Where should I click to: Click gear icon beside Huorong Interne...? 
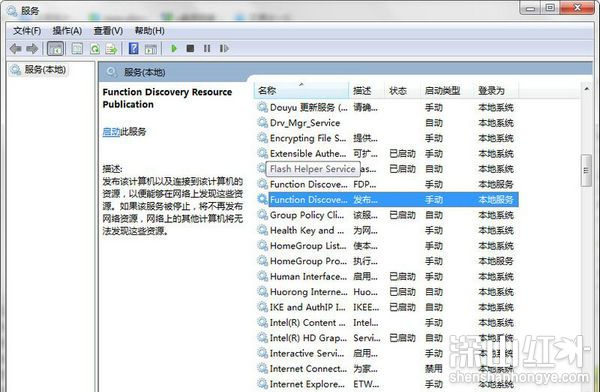pos(262,291)
